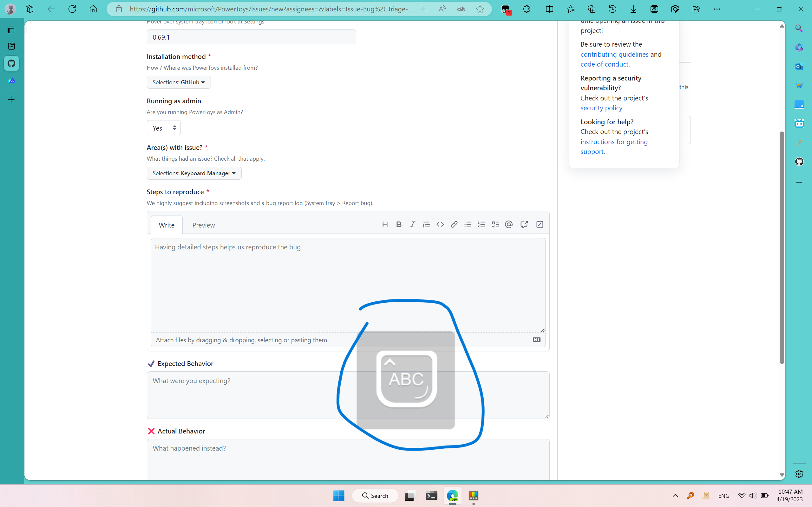Select the Write tab
The image size is (812, 507).
coord(167,225)
